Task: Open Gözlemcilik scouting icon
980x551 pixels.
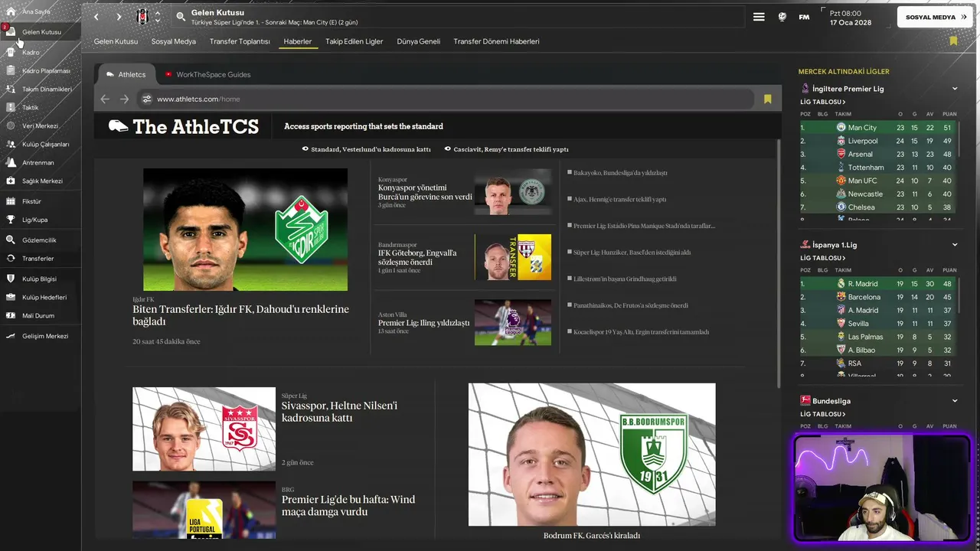Action: coord(11,240)
